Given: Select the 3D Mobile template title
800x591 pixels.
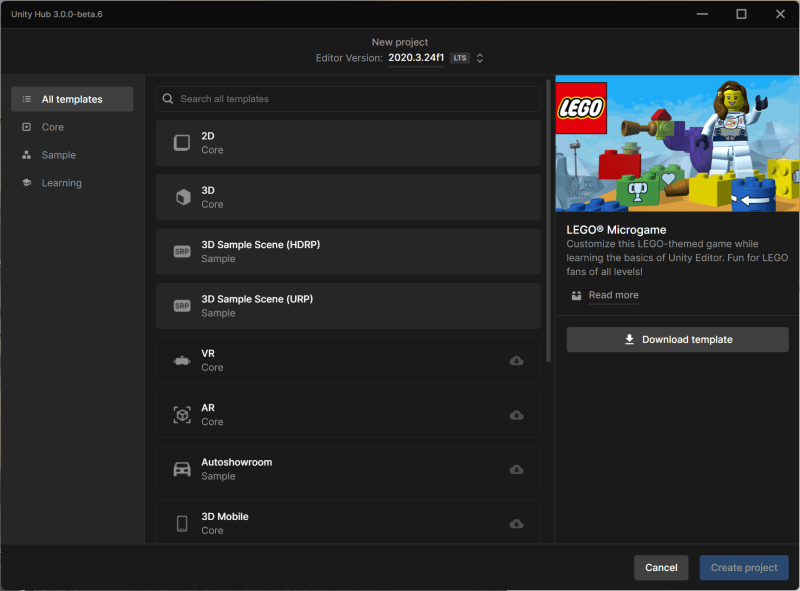Looking at the screenshot, I should [225, 516].
